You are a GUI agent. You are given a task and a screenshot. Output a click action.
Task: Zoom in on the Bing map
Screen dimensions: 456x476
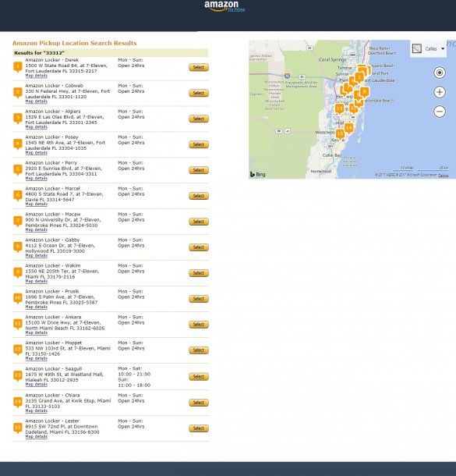440,92
